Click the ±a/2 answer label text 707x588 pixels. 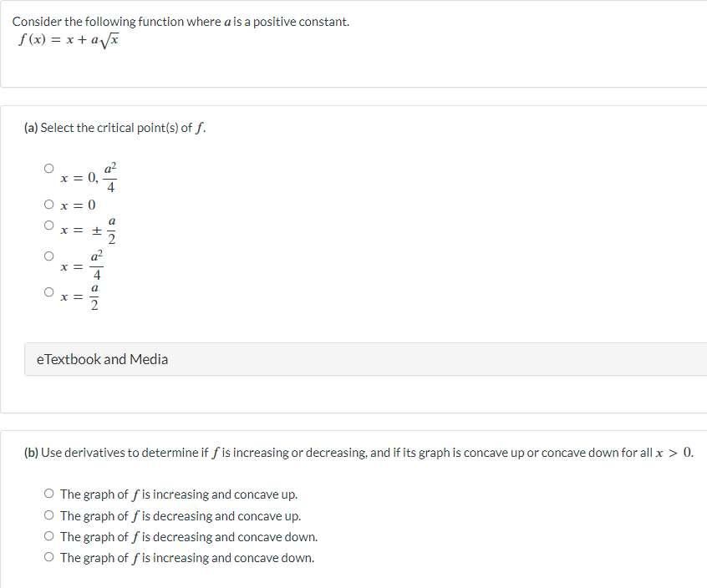click(89, 228)
